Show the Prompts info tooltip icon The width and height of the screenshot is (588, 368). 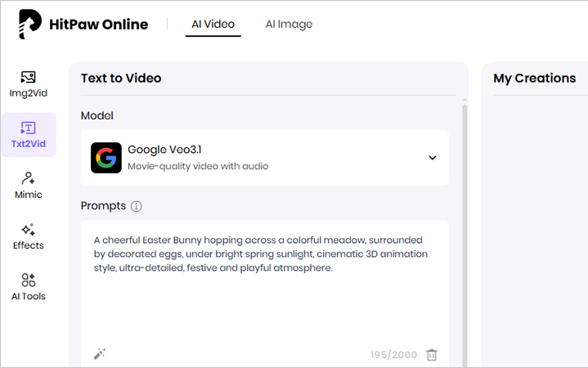tap(136, 206)
